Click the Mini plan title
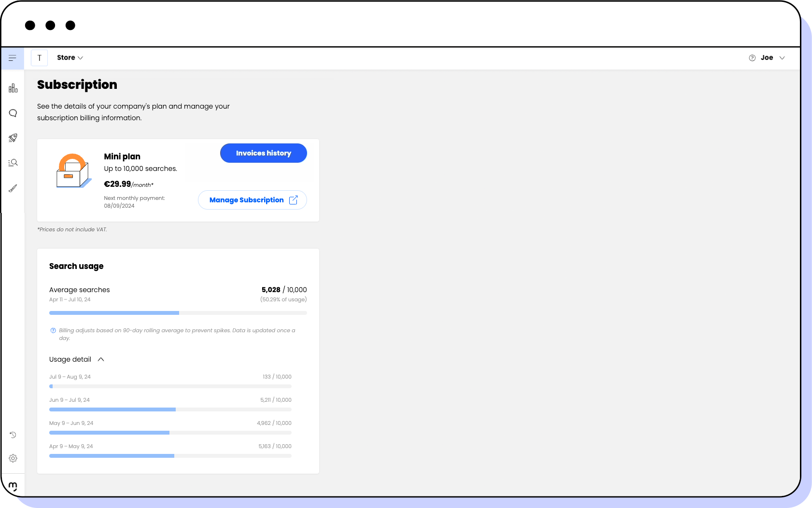This screenshot has height=508, width=812. point(122,156)
